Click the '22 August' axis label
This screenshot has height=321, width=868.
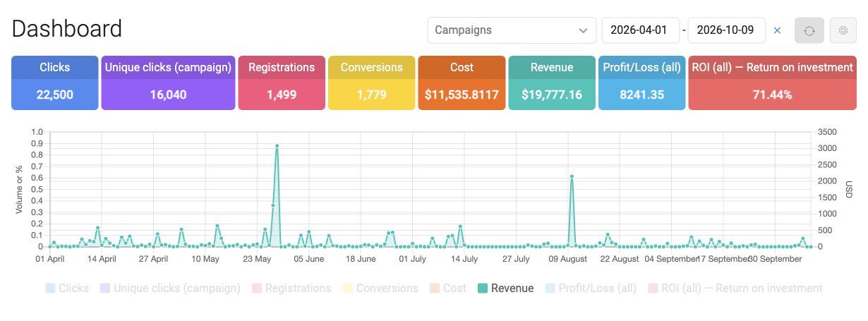pyautogui.click(x=620, y=259)
